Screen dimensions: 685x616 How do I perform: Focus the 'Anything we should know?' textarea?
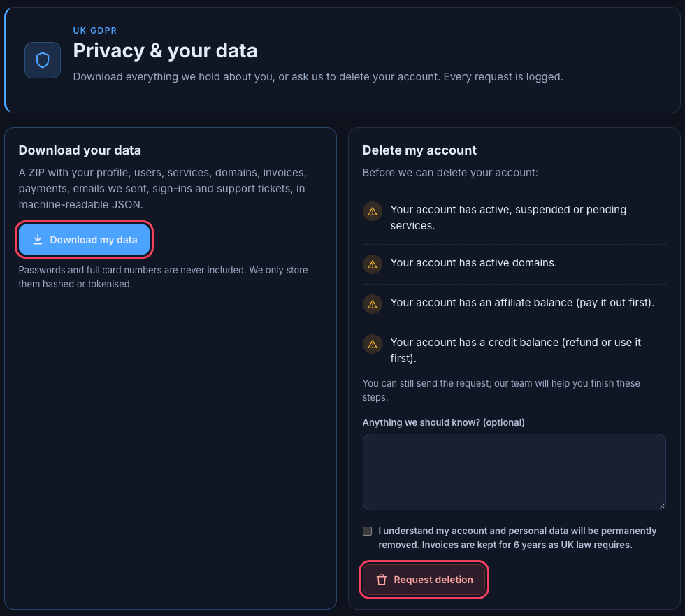click(x=514, y=472)
